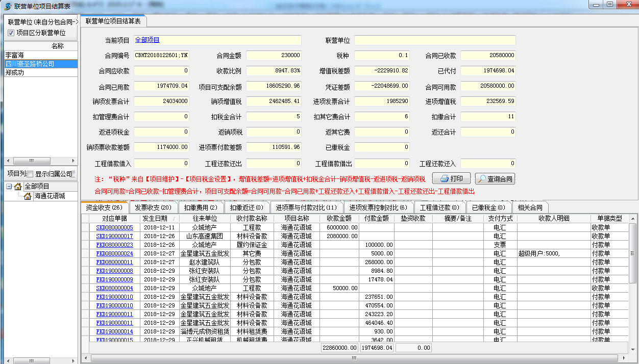Click the left panel's right scroll arrow
Viewport: 639px width, 364px height.
click(72, 161)
